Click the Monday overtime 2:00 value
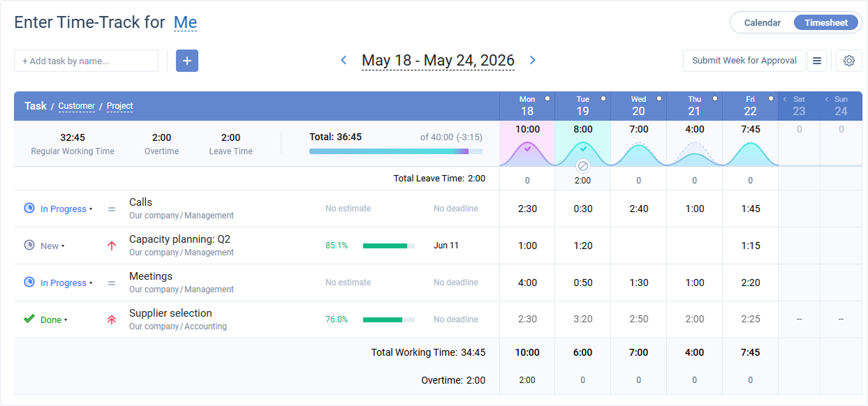Screen dimensions: 868x406 (527, 380)
